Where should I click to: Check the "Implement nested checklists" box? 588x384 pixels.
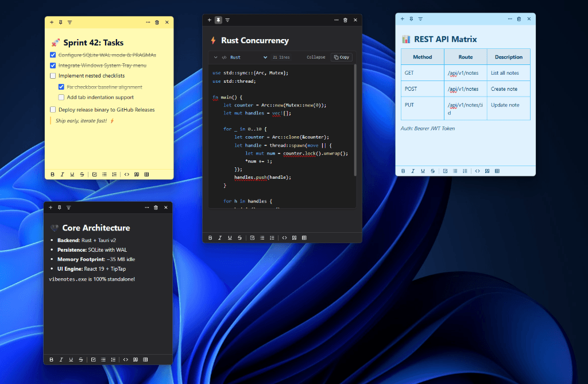[53, 76]
